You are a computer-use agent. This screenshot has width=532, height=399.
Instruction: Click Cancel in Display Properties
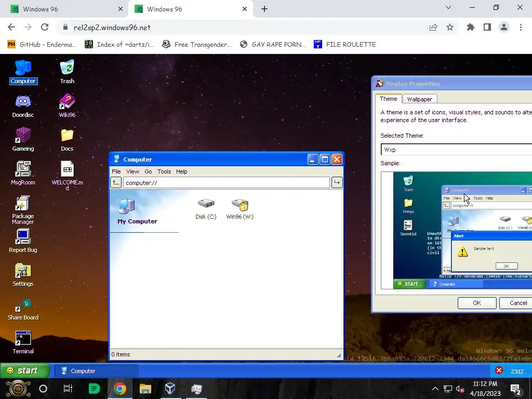click(516, 303)
